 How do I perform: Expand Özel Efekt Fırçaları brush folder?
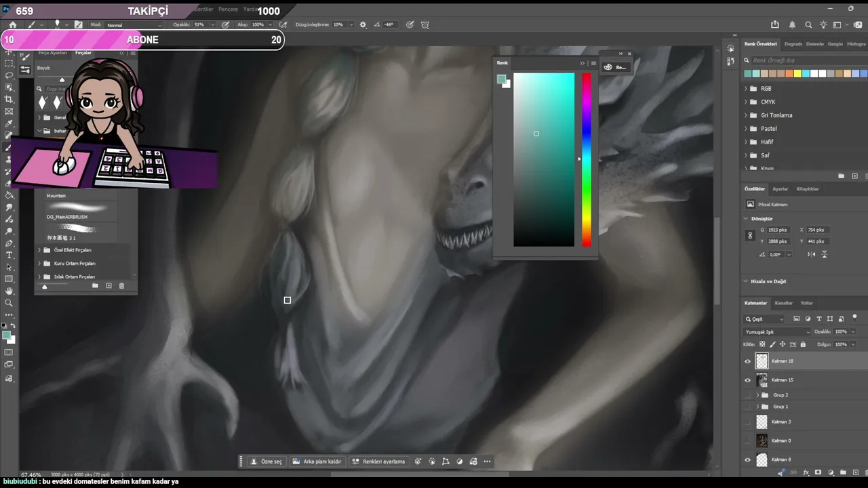pyautogui.click(x=39, y=250)
